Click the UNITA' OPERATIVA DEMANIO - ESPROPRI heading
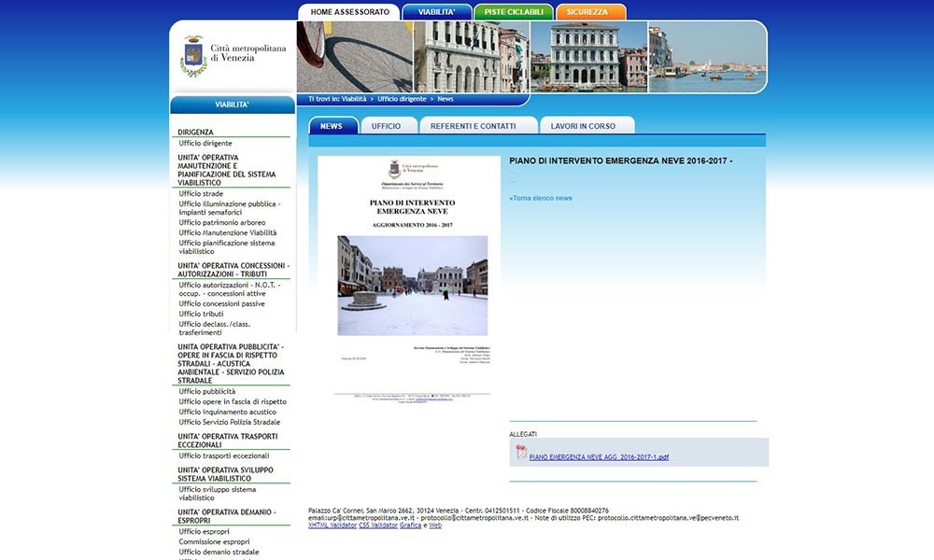The width and height of the screenshot is (934, 560). (x=227, y=516)
